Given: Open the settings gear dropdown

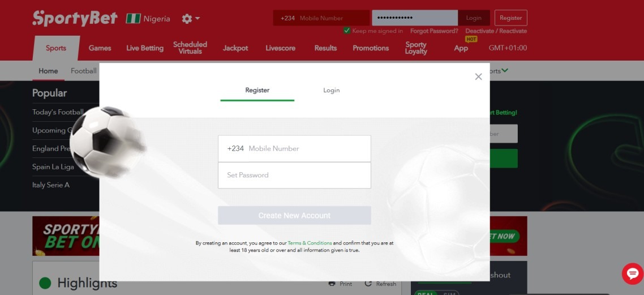Looking at the screenshot, I should (191, 19).
